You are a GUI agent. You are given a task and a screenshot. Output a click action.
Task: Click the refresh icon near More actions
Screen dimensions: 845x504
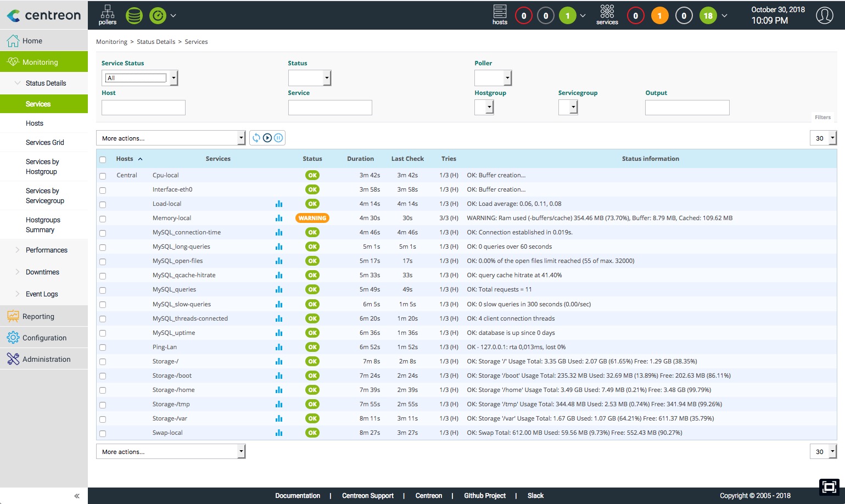256,138
